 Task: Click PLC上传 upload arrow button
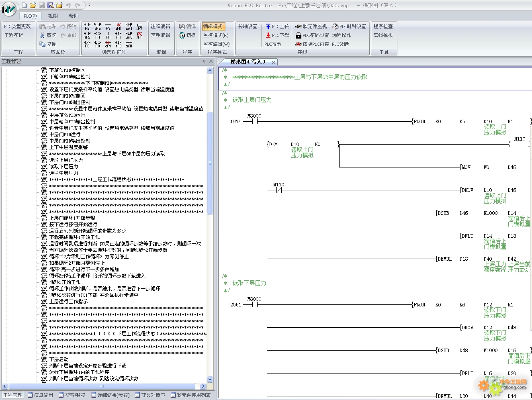tap(277, 27)
